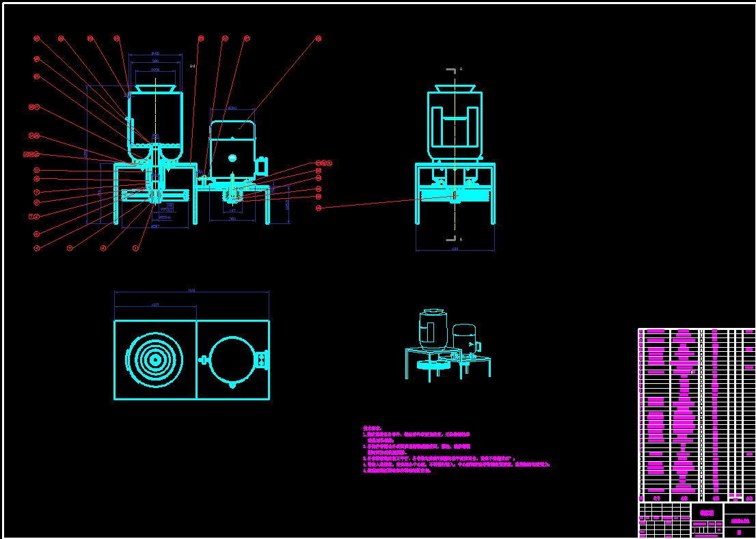Select the round pot outline in the top view
Image resolution: width=756 pixels, height=539 pixels.
click(x=232, y=360)
